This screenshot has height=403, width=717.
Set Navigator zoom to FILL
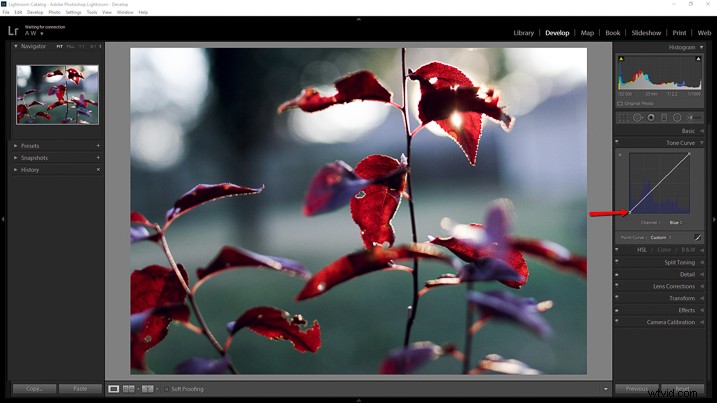point(70,46)
